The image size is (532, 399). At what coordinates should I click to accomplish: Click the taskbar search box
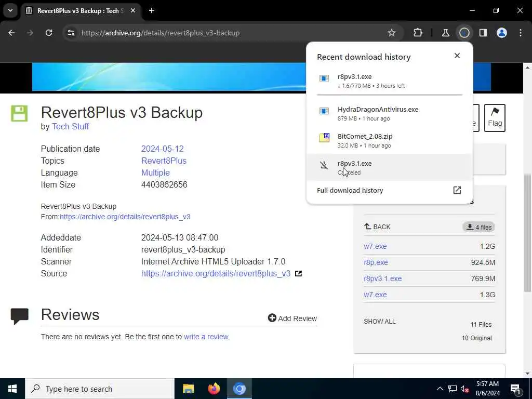(99, 389)
